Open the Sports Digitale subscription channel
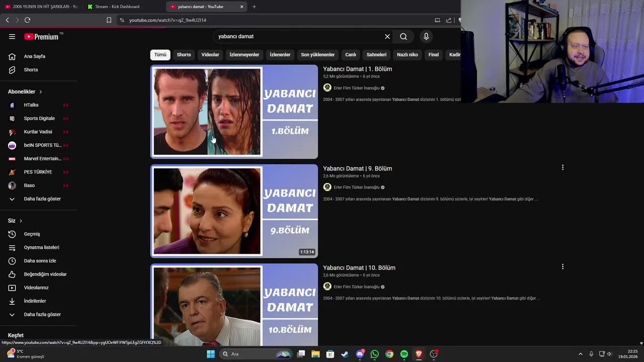This screenshot has height=362, width=644. pyautogui.click(x=39, y=118)
